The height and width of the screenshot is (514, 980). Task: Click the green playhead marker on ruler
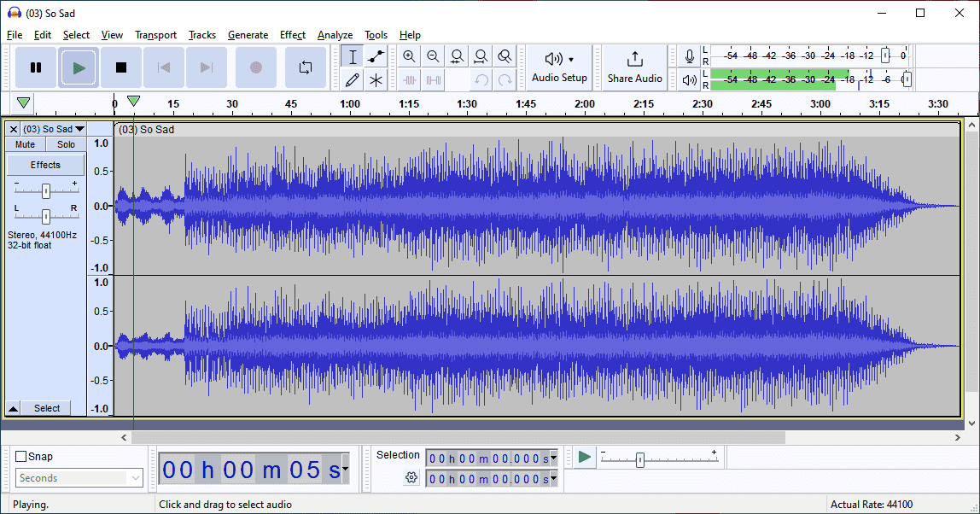click(x=133, y=101)
